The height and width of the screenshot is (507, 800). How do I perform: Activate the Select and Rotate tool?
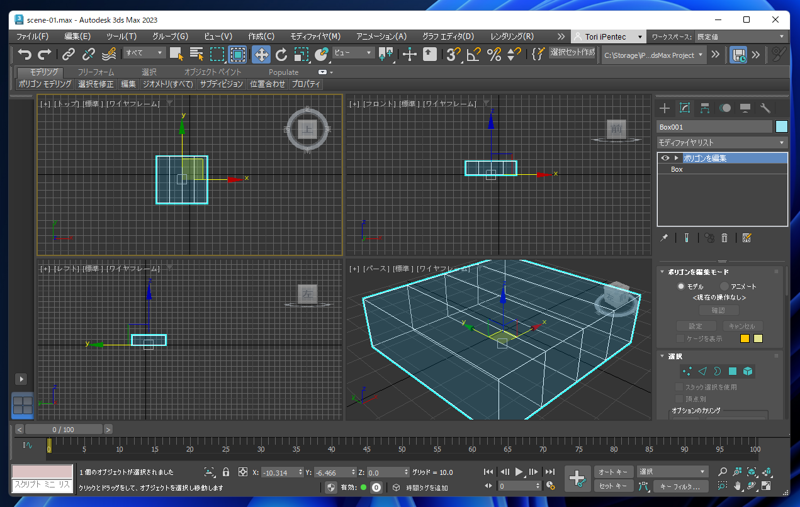(x=281, y=54)
